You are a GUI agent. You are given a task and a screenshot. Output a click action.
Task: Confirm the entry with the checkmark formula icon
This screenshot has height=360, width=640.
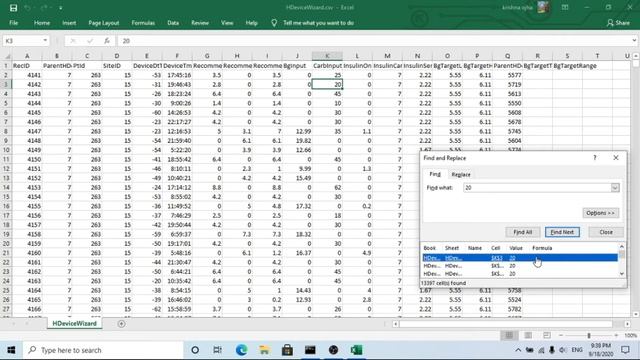coord(90,41)
